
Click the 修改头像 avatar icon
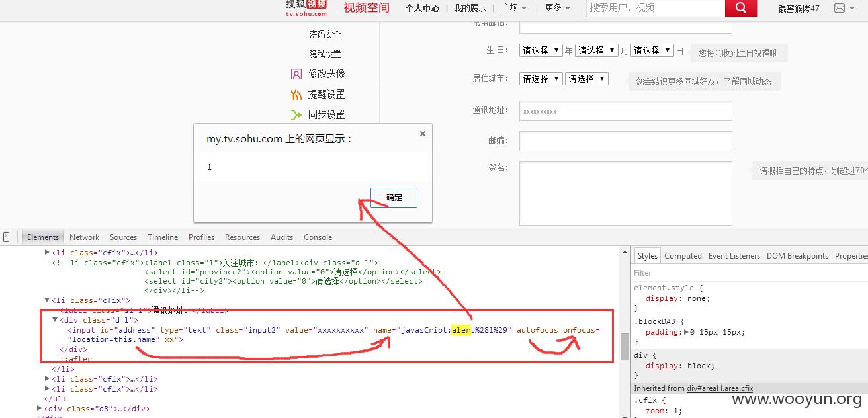(296, 74)
